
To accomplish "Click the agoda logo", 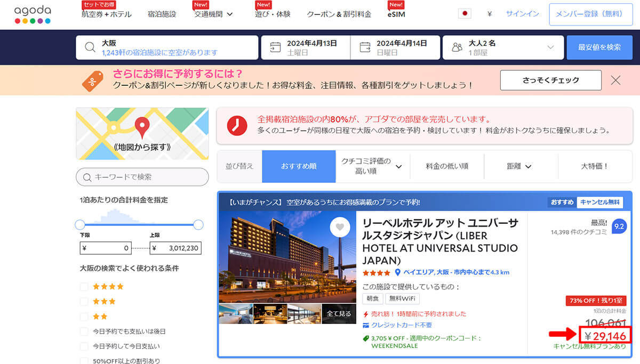I will [x=32, y=14].
